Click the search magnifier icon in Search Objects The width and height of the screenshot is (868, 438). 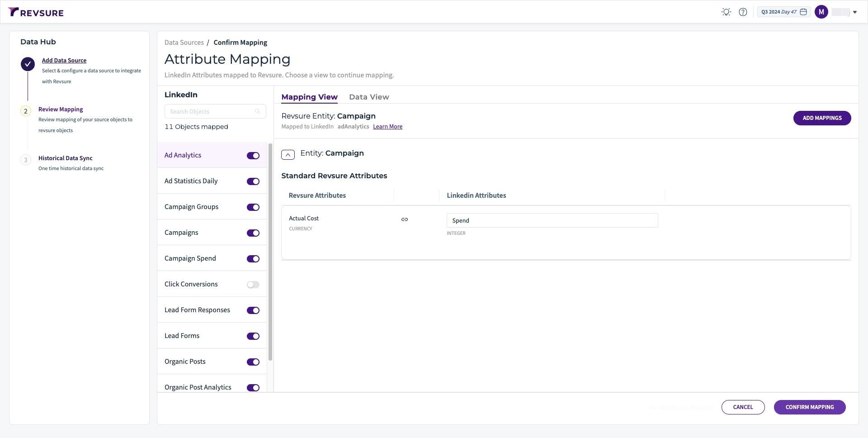pos(258,111)
